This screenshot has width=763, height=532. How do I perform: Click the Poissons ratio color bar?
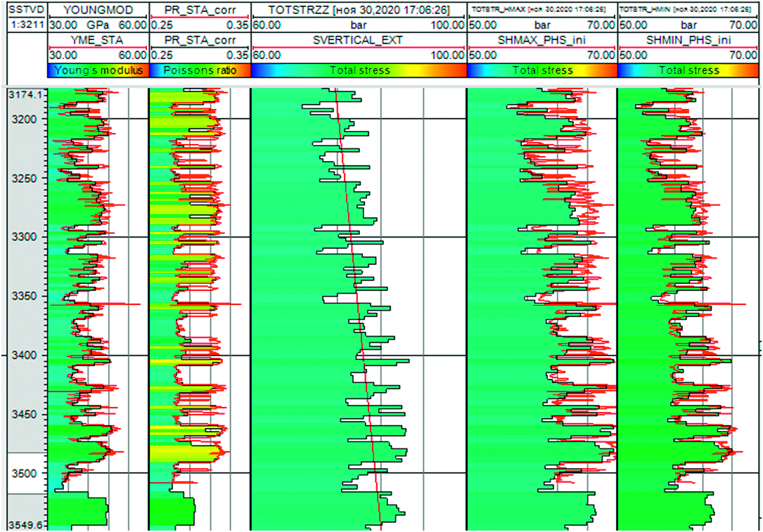coord(200,70)
